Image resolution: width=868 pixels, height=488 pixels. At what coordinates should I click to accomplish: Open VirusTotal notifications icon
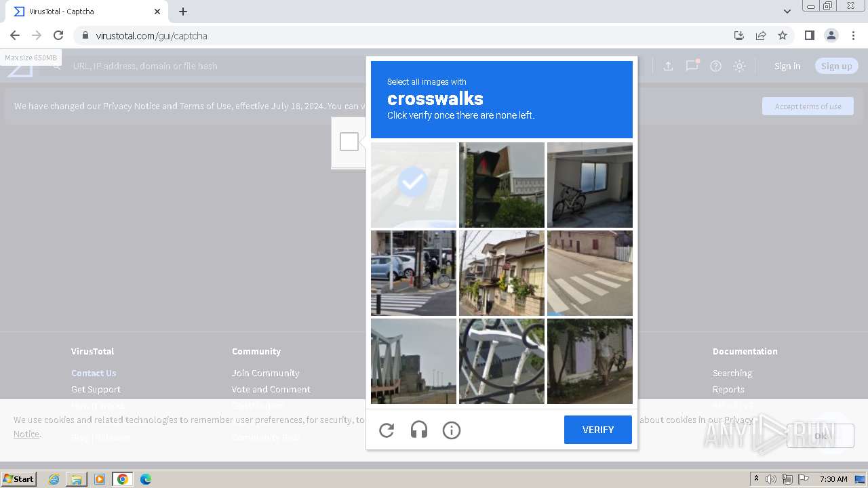pyautogui.click(x=692, y=66)
